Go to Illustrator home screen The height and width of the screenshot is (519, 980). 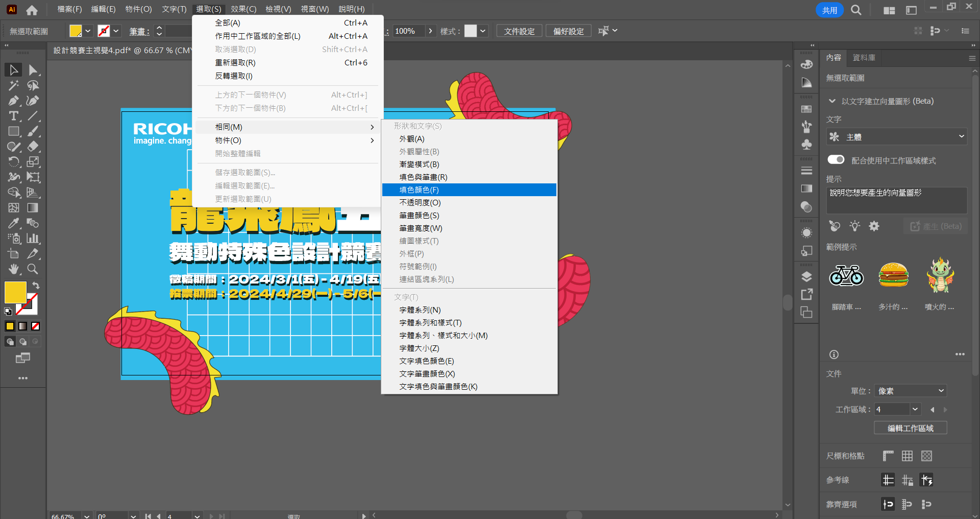point(32,10)
